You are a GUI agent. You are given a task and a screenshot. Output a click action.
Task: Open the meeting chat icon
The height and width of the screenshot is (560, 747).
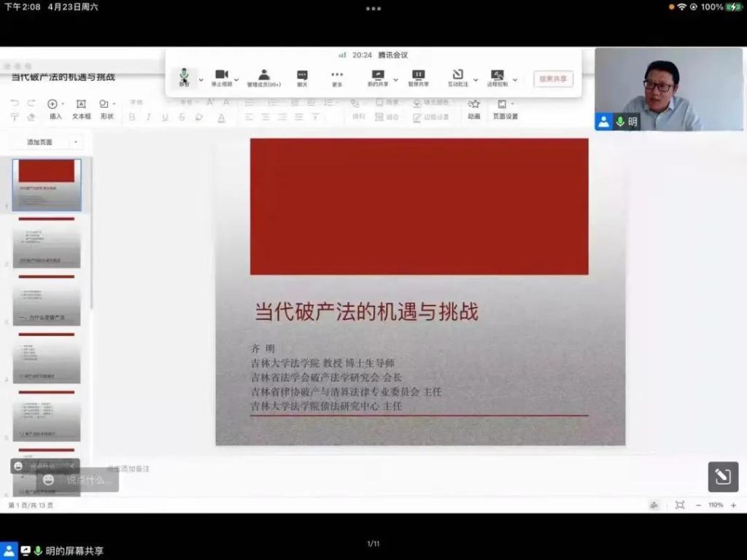point(302,76)
